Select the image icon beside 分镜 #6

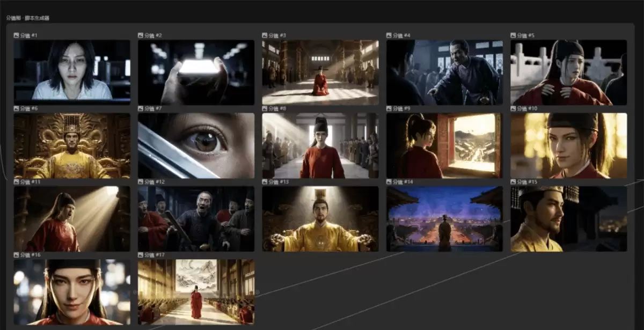(16, 108)
